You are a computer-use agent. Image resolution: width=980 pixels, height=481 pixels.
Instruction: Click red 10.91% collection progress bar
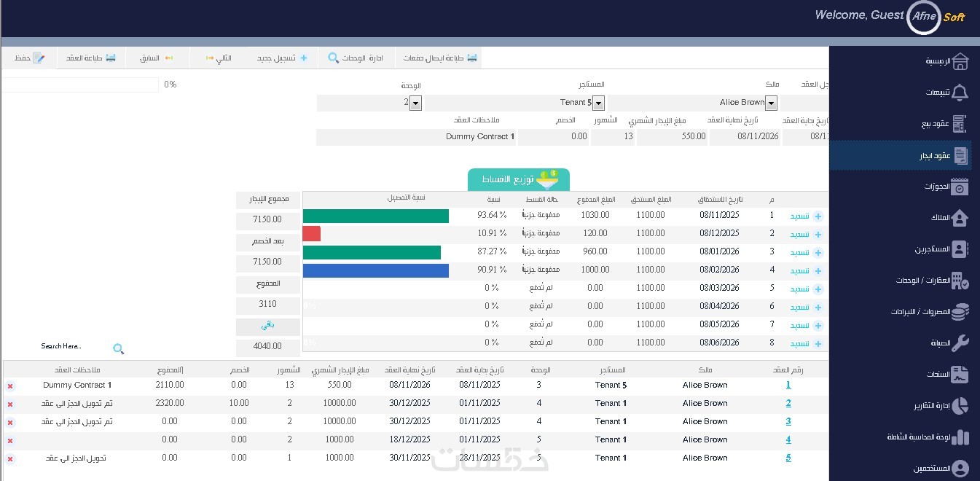(311, 234)
